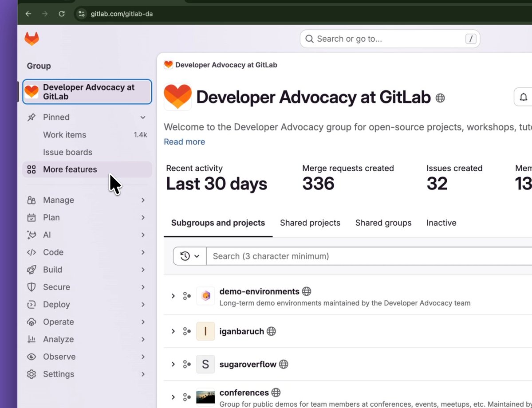Click the AI tanuki sparkle icon
This screenshot has height=408, width=532.
[32, 235]
